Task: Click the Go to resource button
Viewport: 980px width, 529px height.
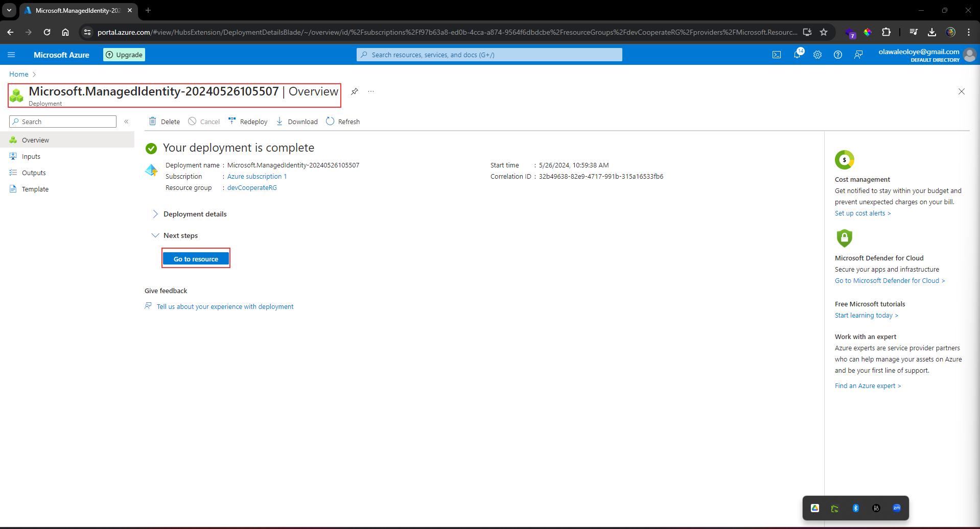Action: [196, 258]
